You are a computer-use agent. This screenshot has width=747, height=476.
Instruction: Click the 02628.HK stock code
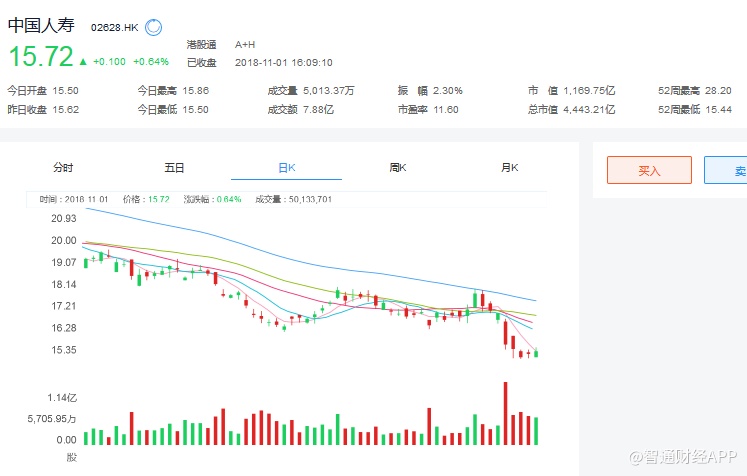[114, 28]
